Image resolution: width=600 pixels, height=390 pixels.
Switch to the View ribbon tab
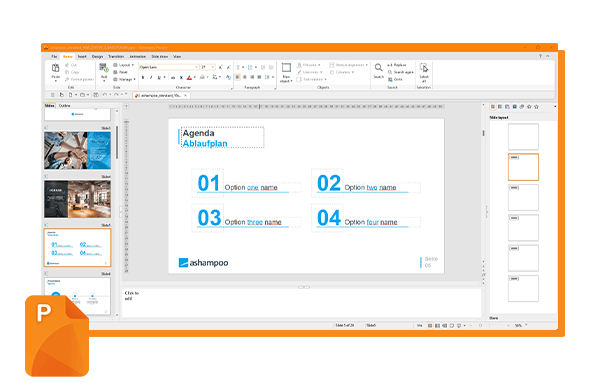point(177,56)
